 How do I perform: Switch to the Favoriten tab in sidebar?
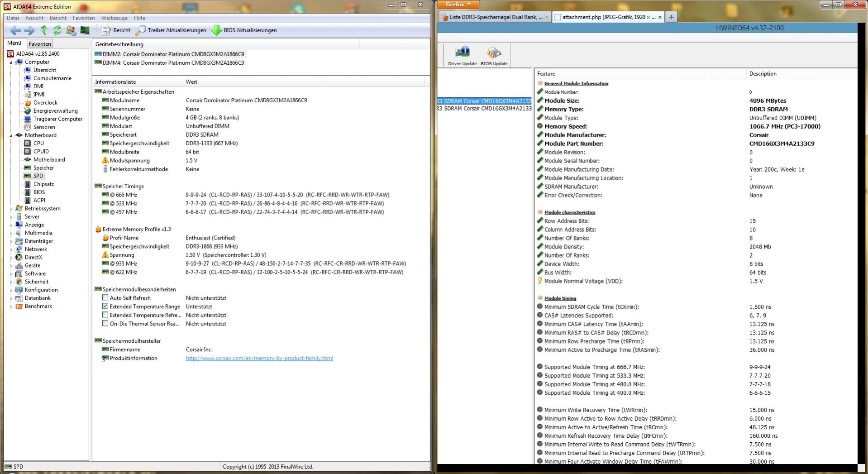[x=40, y=44]
